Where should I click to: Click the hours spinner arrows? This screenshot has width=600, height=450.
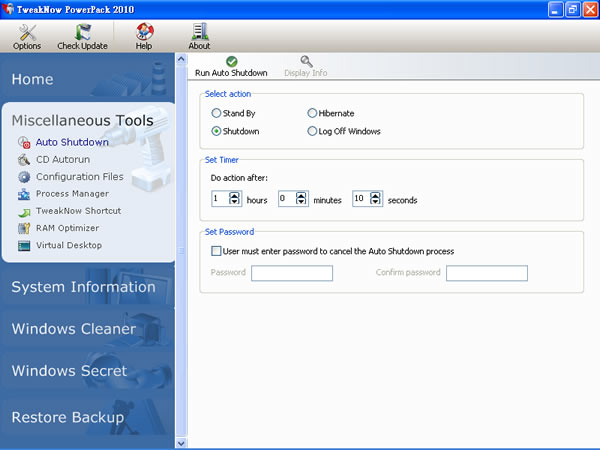point(235,199)
